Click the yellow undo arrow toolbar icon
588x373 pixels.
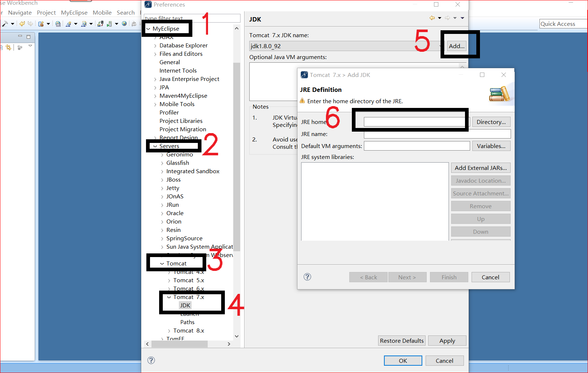click(x=22, y=23)
